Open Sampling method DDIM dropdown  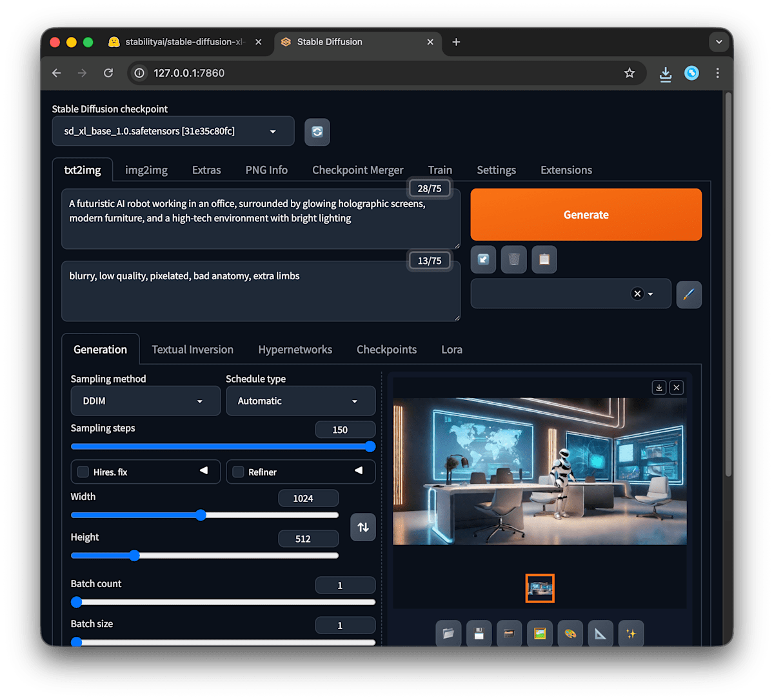(x=146, y=401)
